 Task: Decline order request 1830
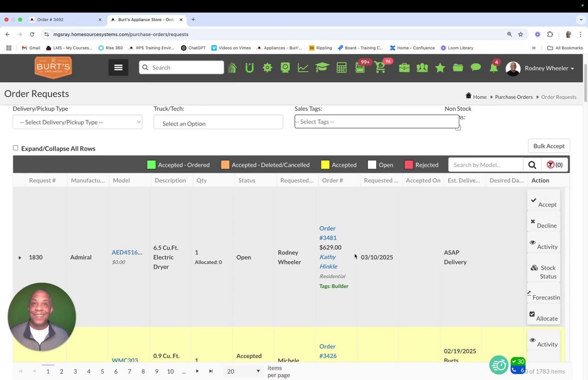pos(543,222)
